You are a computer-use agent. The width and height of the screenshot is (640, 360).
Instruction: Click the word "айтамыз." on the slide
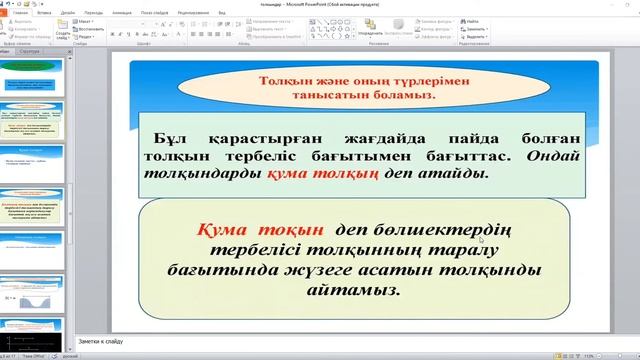click(353, 290)
